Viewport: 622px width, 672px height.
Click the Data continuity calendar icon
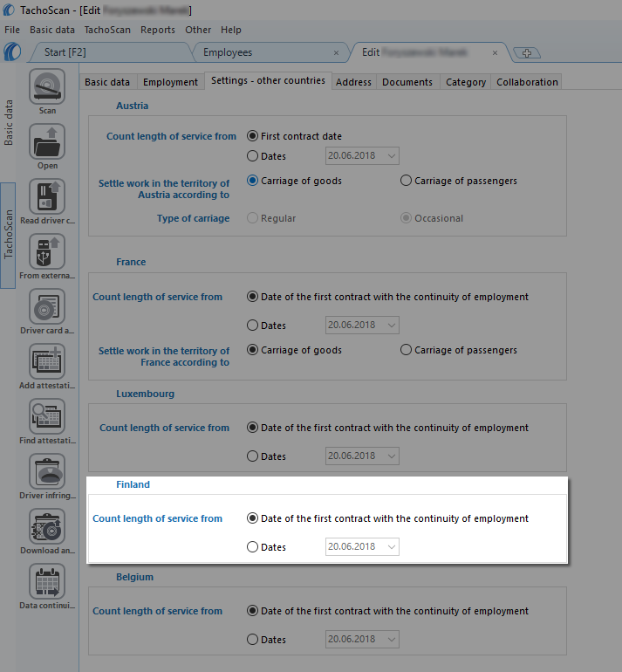pyautogui.click(x=47, y=581)
